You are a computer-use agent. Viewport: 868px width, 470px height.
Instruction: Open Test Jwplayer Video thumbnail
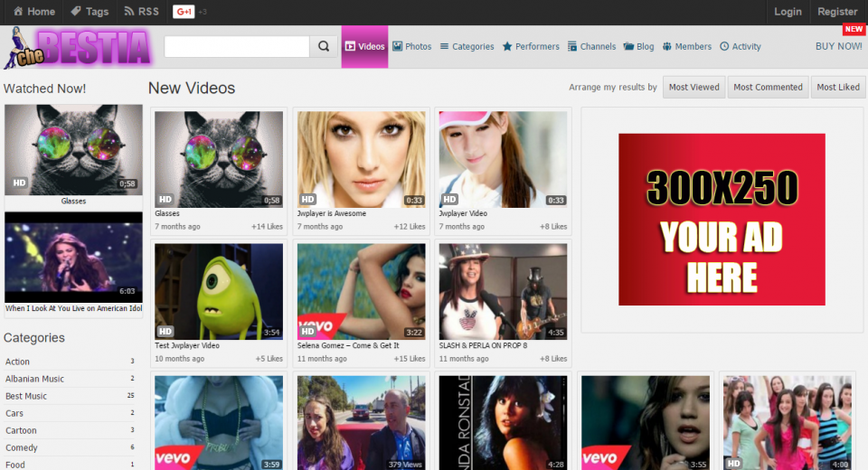point(219,292)
